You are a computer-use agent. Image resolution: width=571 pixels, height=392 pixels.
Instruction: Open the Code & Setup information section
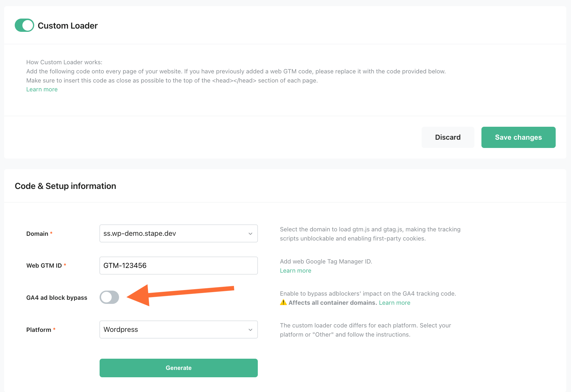(x=65, y=186)
